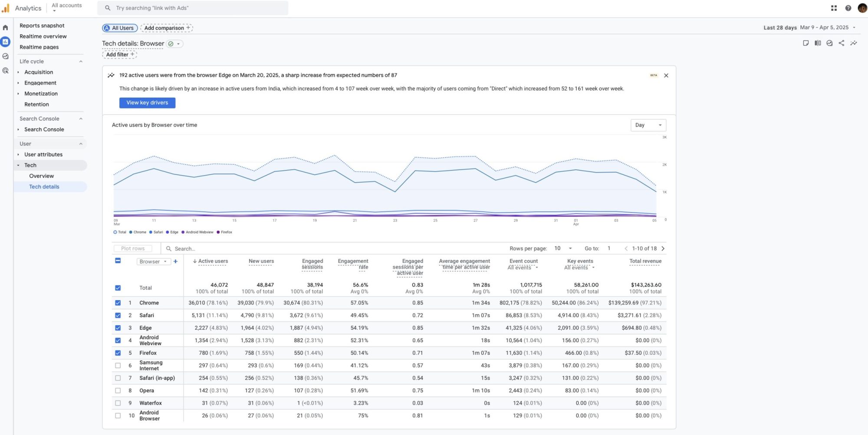Open Realtime overview in sidebar
Viewport: 868px width, 435px height.
pos(43,36)
